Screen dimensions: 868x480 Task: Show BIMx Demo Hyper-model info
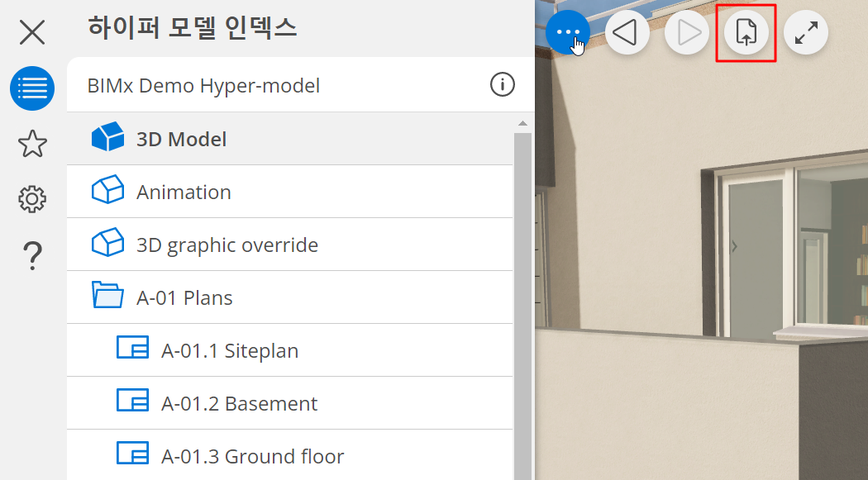502,84
